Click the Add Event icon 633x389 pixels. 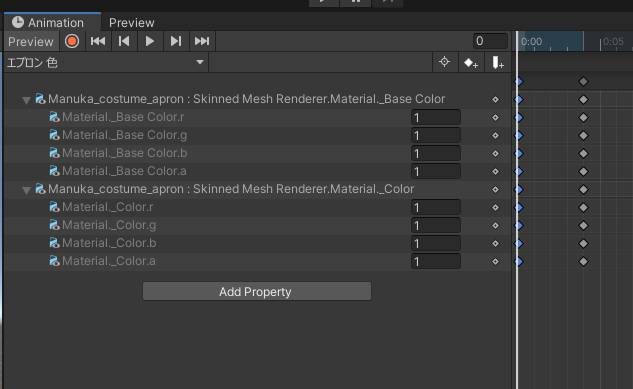pos(497,63)
